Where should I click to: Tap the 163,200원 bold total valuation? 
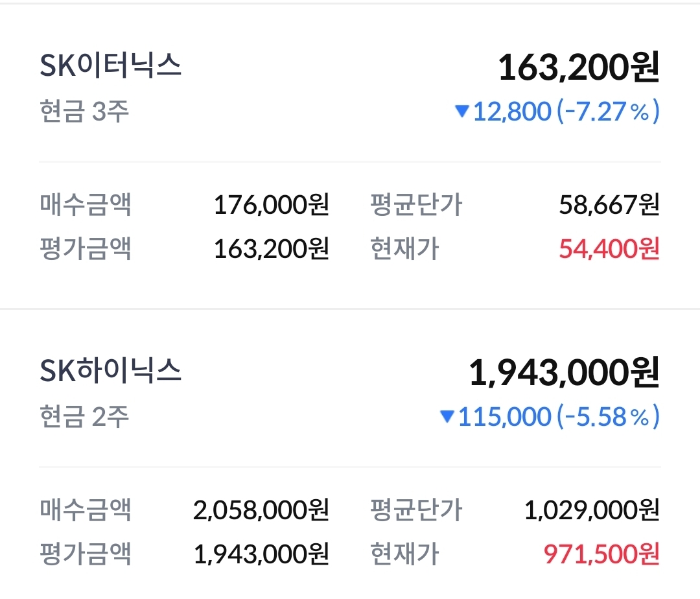click(578, 67)
